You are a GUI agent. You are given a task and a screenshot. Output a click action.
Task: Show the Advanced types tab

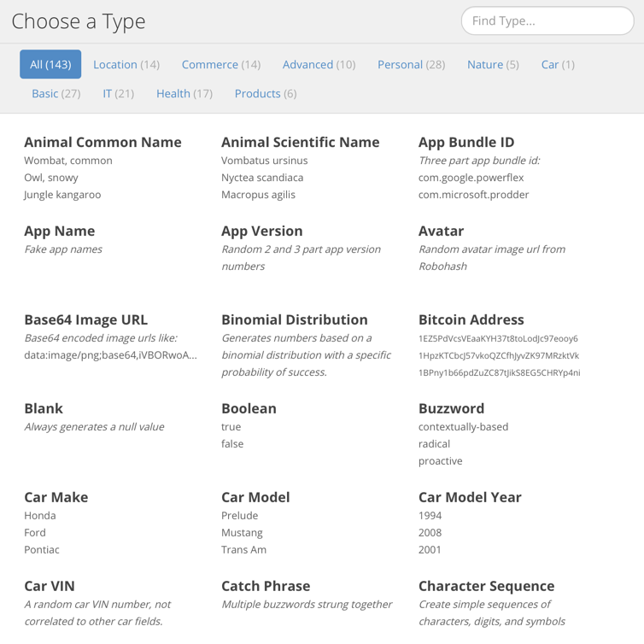[319, 64]
